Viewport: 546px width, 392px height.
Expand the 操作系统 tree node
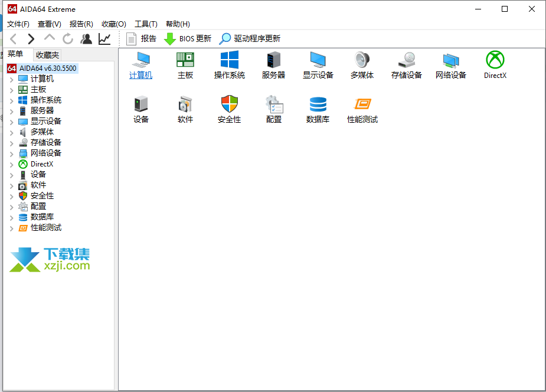pos(11,100)
